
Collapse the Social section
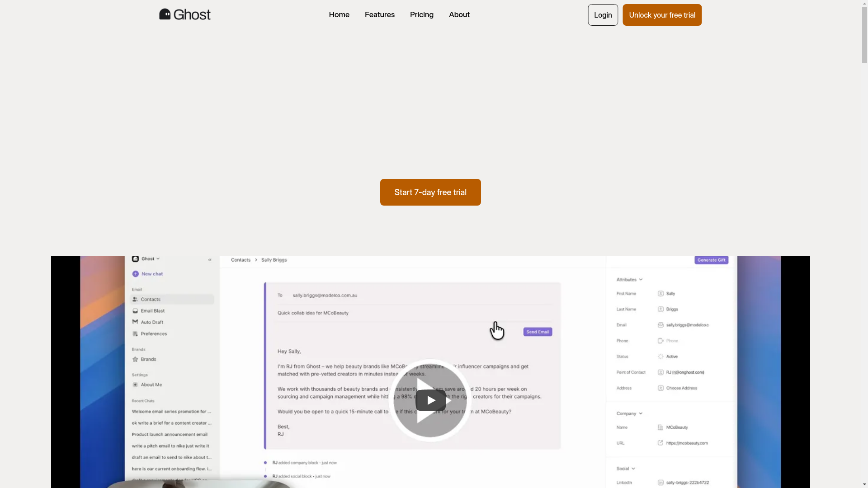click(626, 469)
